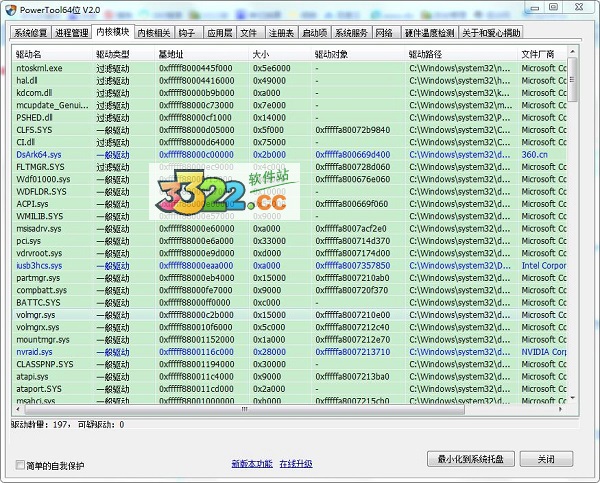Viewport: 600px width, 483px height.
Task: Open the 在线升级 link
Action: (296, 464)
